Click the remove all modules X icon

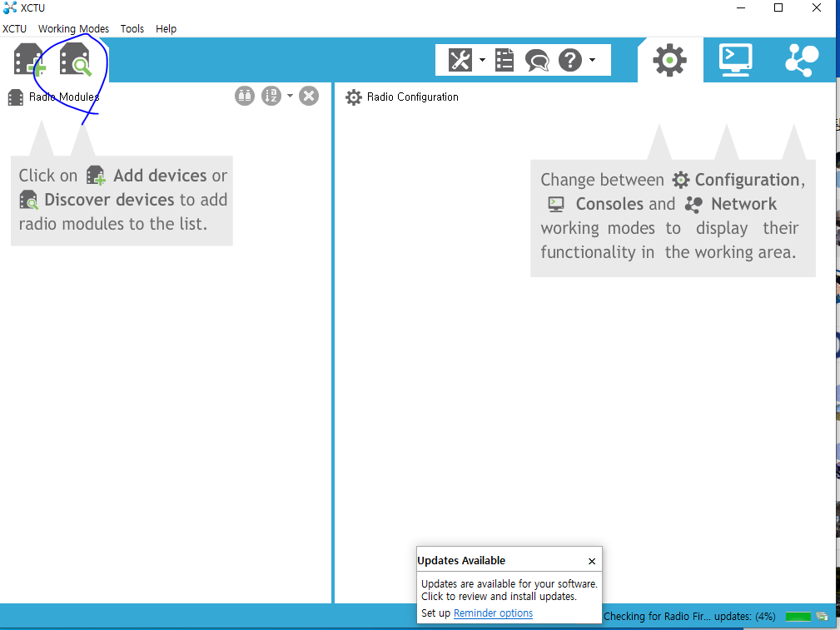click(309, 96)
